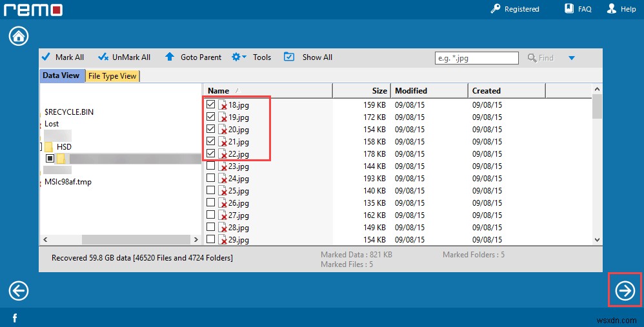The image size is (644, 327).
Task: Sort by the Size column header
Action: (361, 91)
